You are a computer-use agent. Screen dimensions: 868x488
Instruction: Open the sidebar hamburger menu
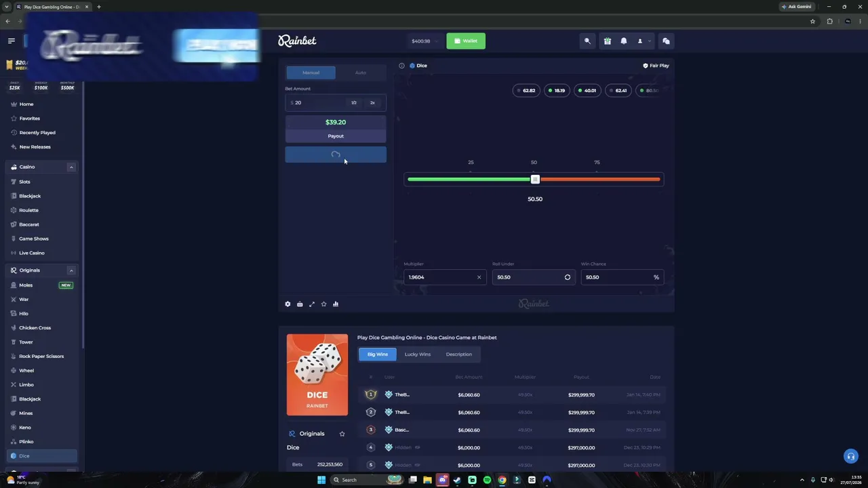tap(12, 41)
